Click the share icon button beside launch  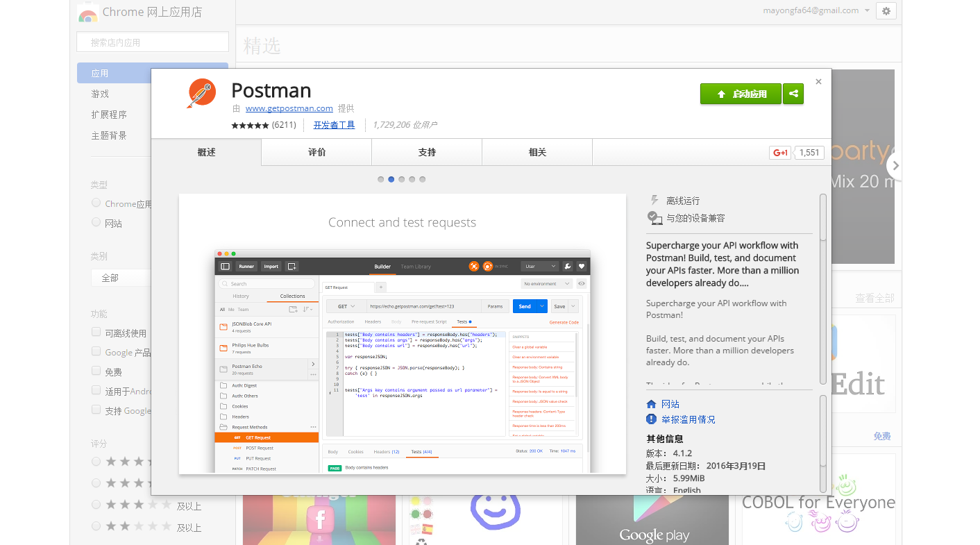click(793, 94)
